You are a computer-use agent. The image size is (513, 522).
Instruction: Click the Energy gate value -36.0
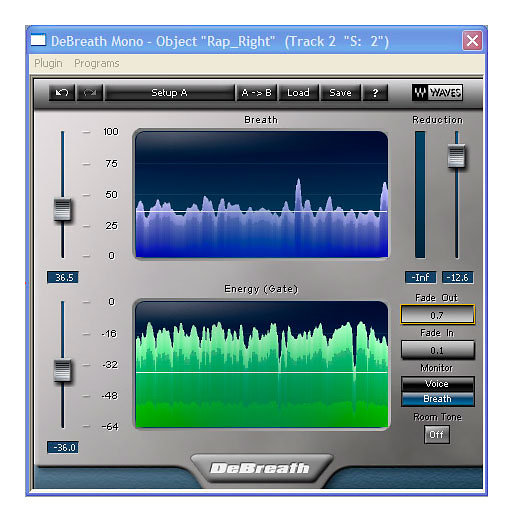pyautogui.click(x=63, y=447)
